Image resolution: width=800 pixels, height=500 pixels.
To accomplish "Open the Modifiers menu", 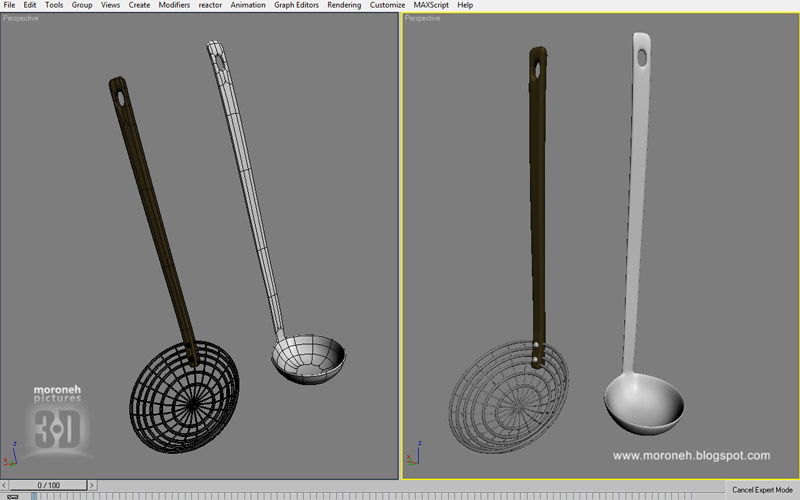I will pyautogui.click(x=174, y=5).
